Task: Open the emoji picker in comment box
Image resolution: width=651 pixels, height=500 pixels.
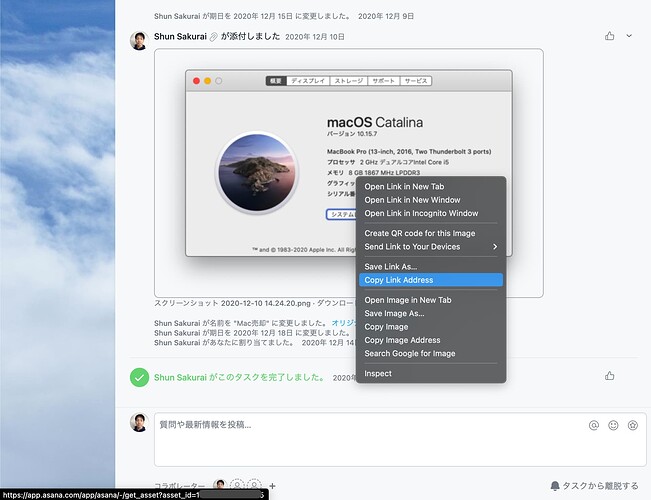Action: [613, 425]
